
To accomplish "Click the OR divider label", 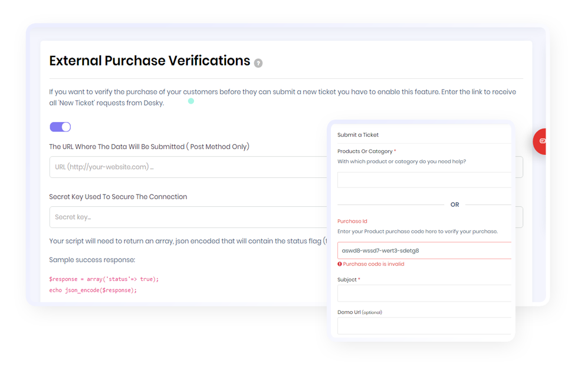I will click(455, 205).
